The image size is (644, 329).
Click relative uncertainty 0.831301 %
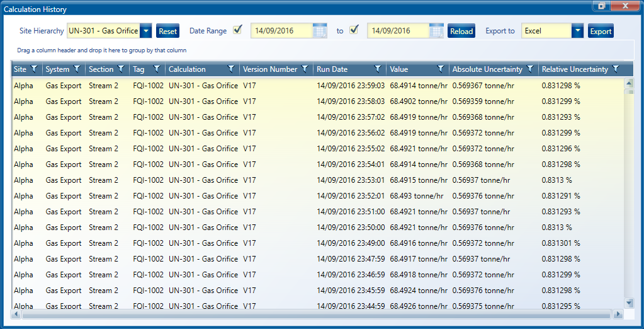(561, 243)
